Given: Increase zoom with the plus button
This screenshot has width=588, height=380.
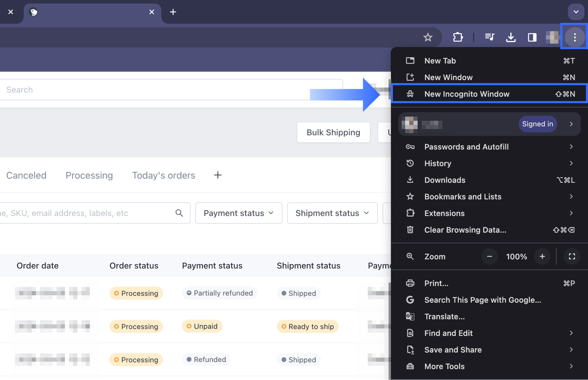Looking at the screenshot, I should click(x=542, y=256).
